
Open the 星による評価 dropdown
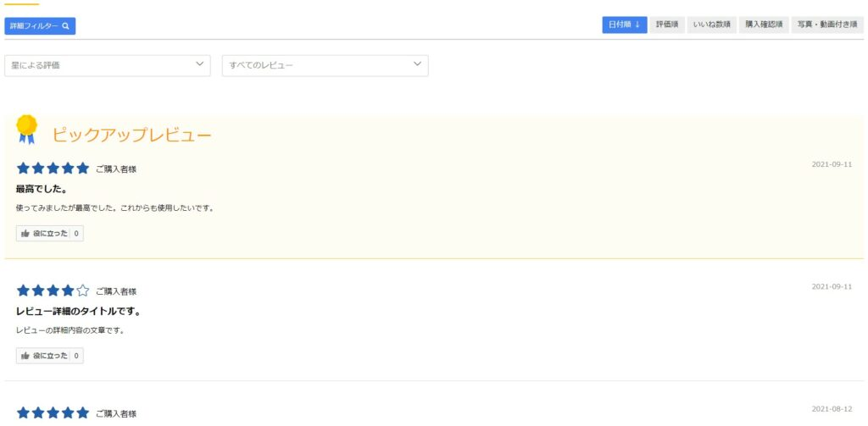click(107, 65)
